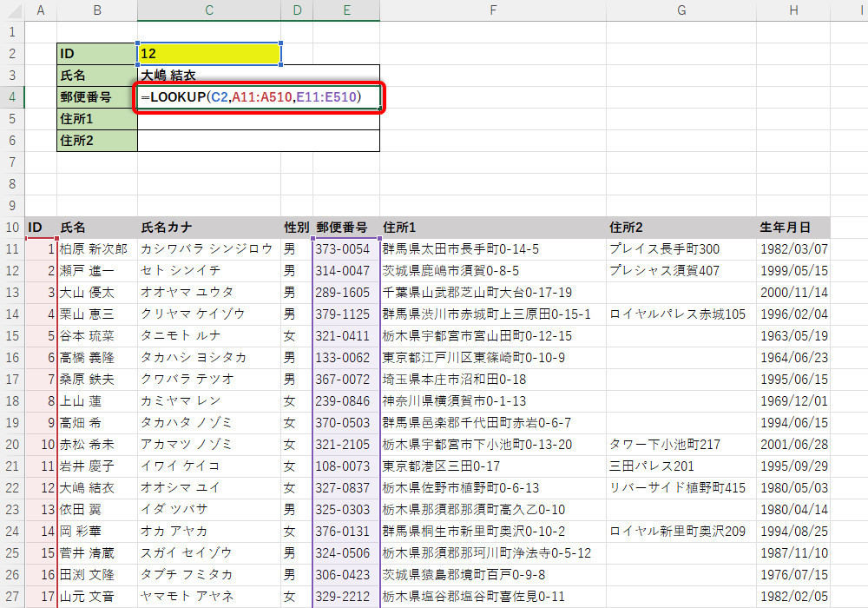This screenshot has height=608, width=868.
Task: Select address cell 東京都港区三田0-17
Action: 492,466
